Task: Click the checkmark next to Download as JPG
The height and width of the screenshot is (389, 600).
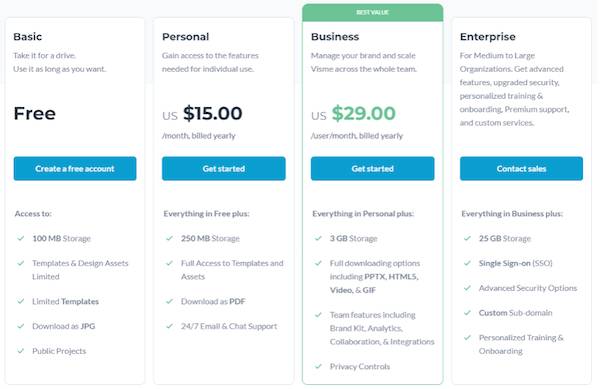Action: 21,326
